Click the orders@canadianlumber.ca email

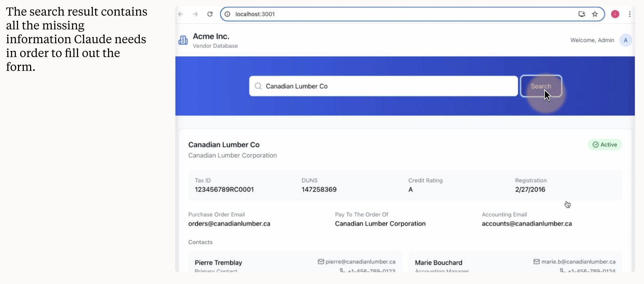(x=229, y=224)
